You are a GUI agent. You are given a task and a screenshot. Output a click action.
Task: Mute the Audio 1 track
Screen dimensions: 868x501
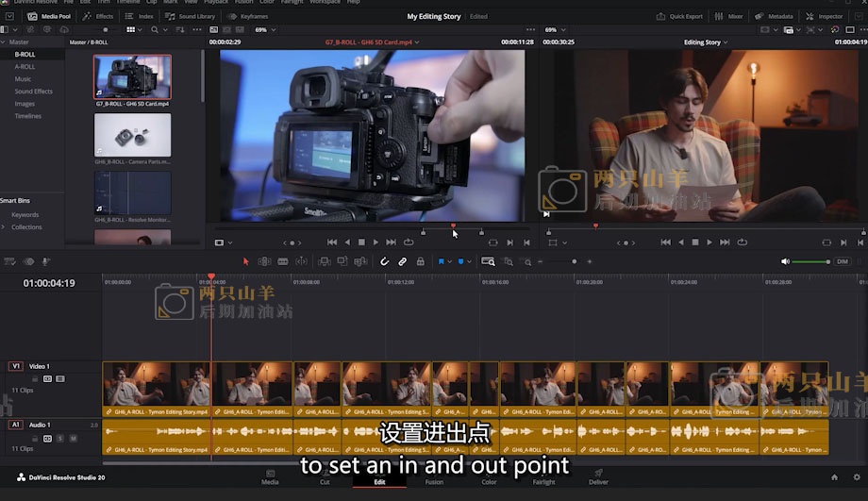(x=73, y=438)
